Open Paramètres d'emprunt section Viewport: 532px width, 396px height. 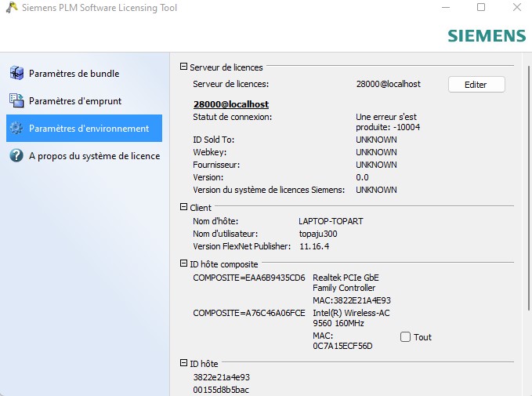tap(84, 101)
